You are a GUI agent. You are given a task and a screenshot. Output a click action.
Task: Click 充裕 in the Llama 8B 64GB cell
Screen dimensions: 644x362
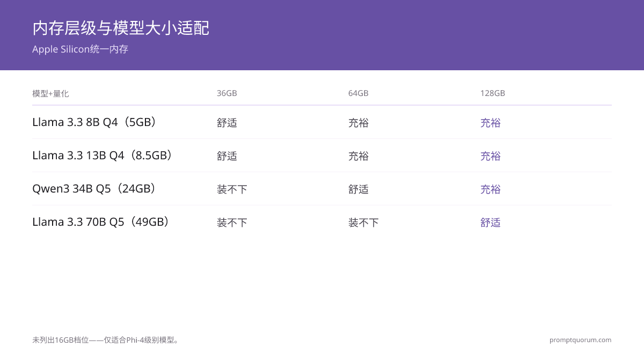click(358, 123)
